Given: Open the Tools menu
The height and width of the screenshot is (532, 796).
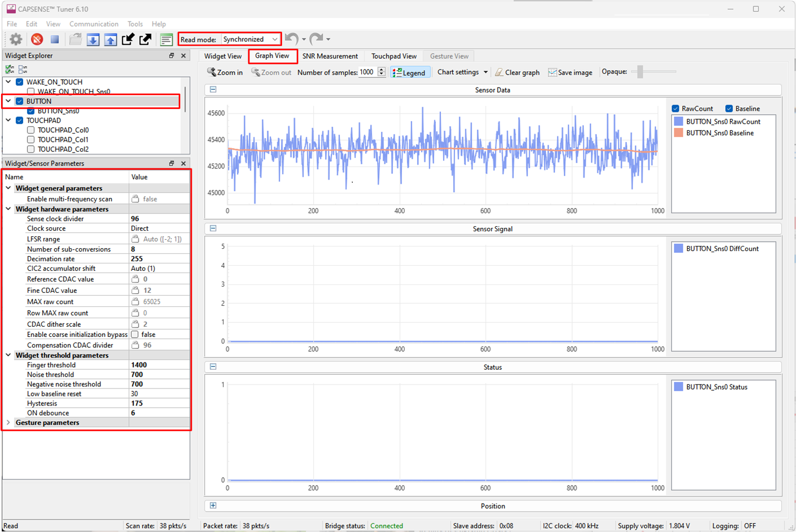Looking at the screenshot, I should pyautogui.click(x=135, y=24).
